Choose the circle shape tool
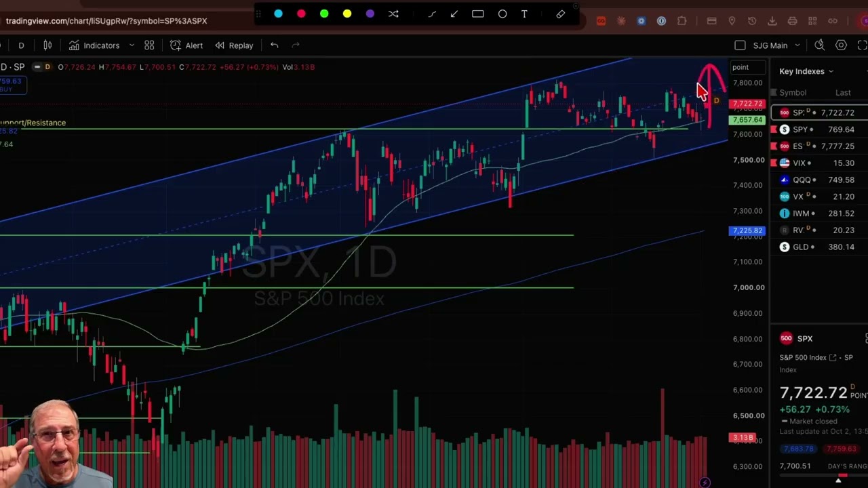 point(502,14)
